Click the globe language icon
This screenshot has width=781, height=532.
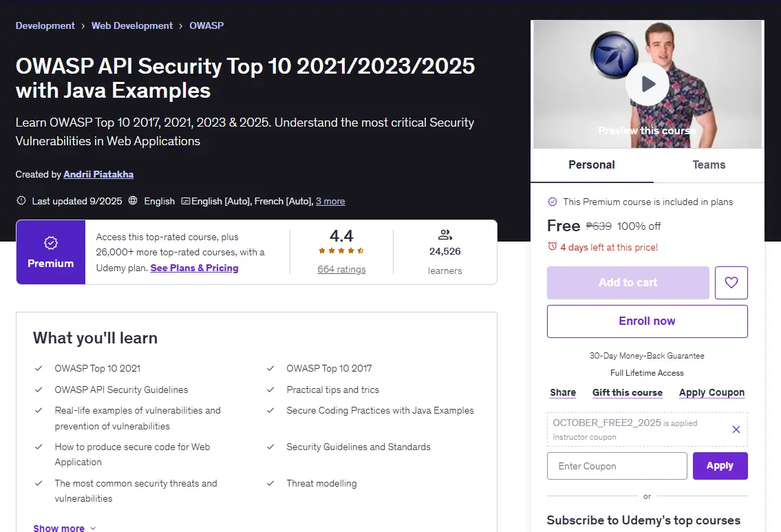pos(133,201)
